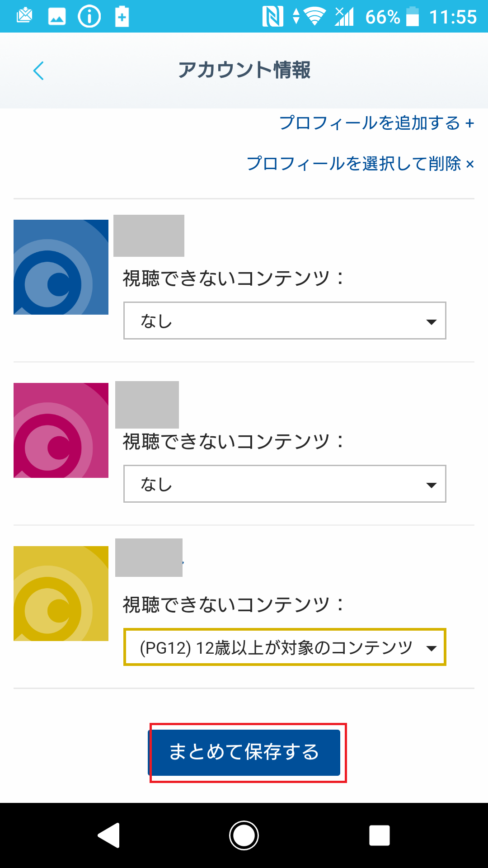Open pink profile's restricted content dropdown
Screen dimensions: 488x868
click(x=285, y=484)
